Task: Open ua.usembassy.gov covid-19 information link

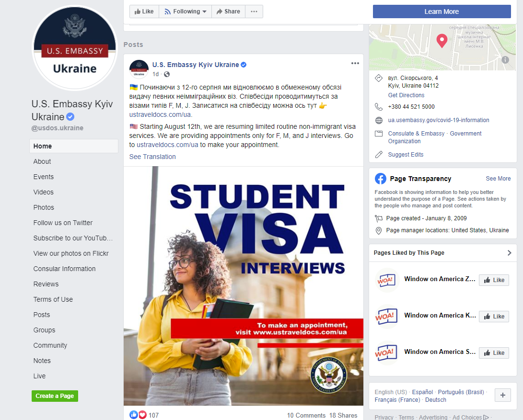Action: (x=438, y=120)
